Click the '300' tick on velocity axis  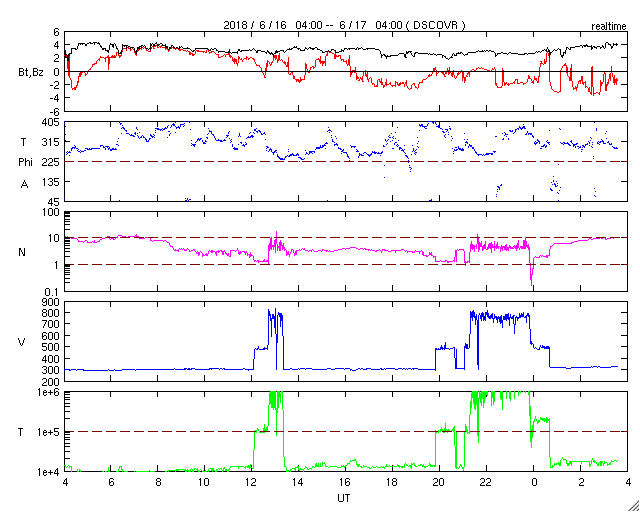tap(52, 370)
